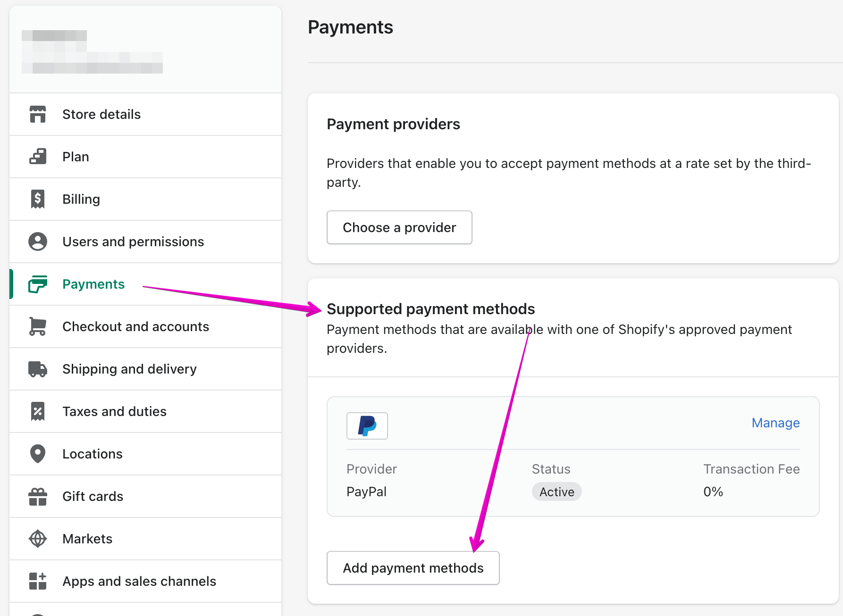Click the Store details storefront icon
Screen dimensions: 843x616
click(38, 114)
